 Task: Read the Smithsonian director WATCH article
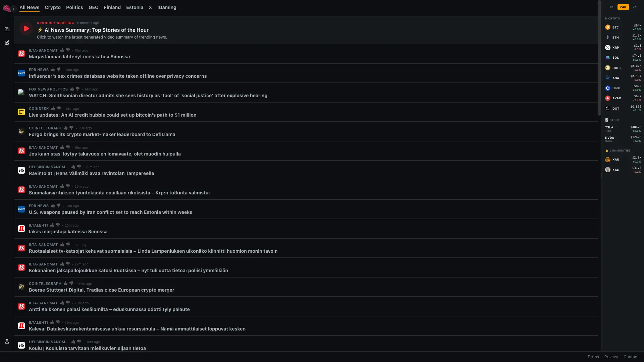(x=148, y=96)
